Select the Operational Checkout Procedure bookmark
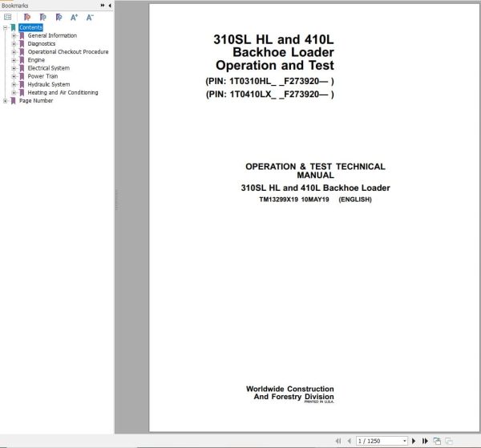 (68, 52)
